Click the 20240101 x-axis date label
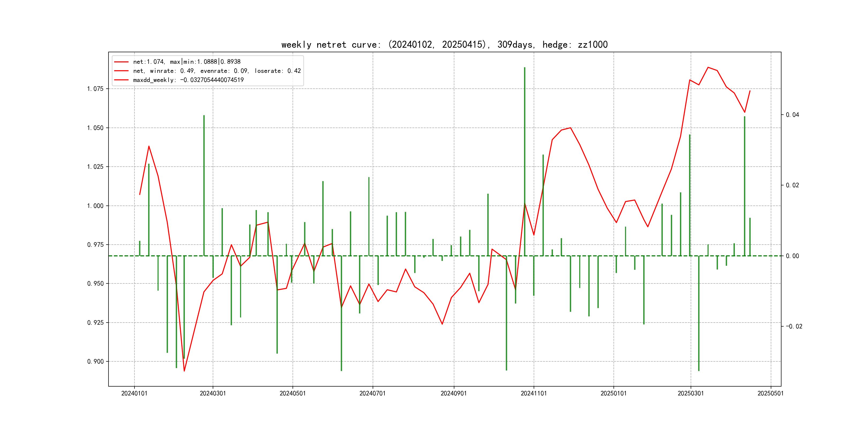Screen dimensions: 868x434 [x=134, y=394]
